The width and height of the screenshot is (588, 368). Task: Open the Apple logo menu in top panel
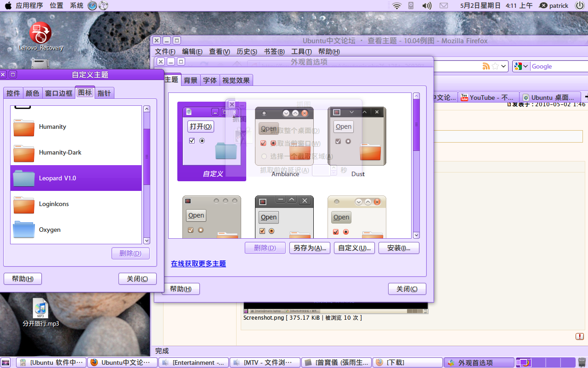pyautogui.click(x=8, y=6)
